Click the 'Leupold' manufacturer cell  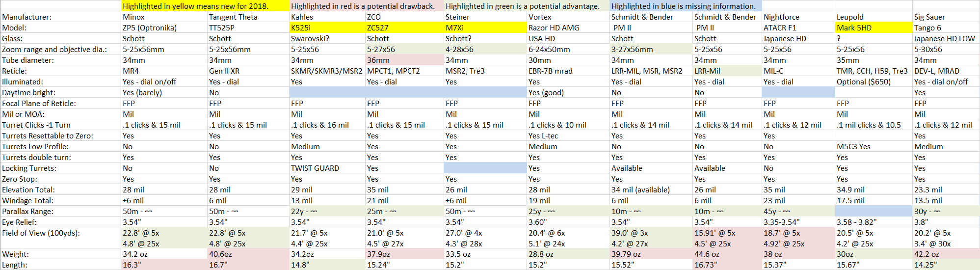[x=874, y=17]
